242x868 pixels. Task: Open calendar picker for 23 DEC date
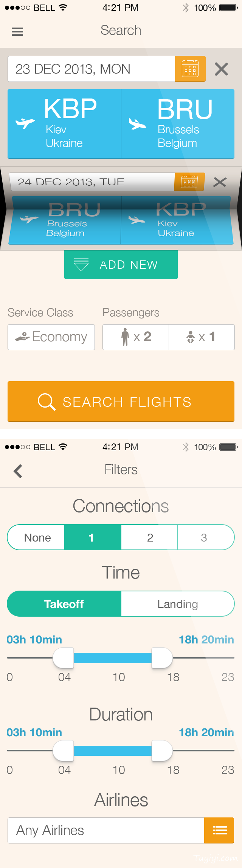190,69
